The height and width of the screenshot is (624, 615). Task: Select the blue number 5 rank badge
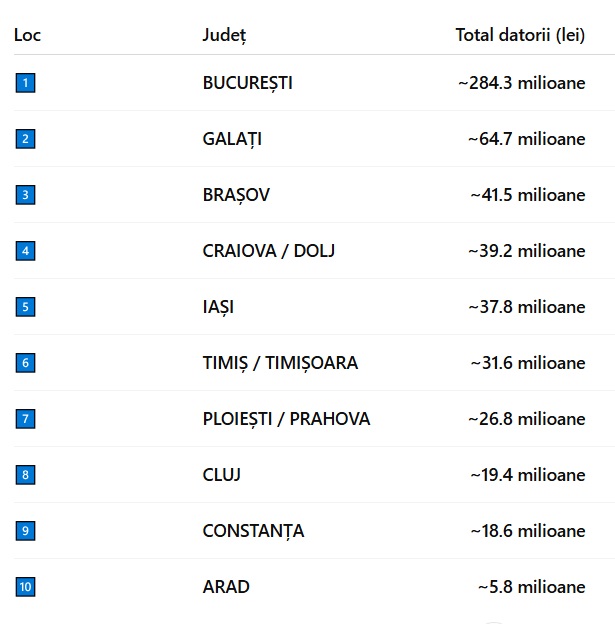click(x=25, y=307)
